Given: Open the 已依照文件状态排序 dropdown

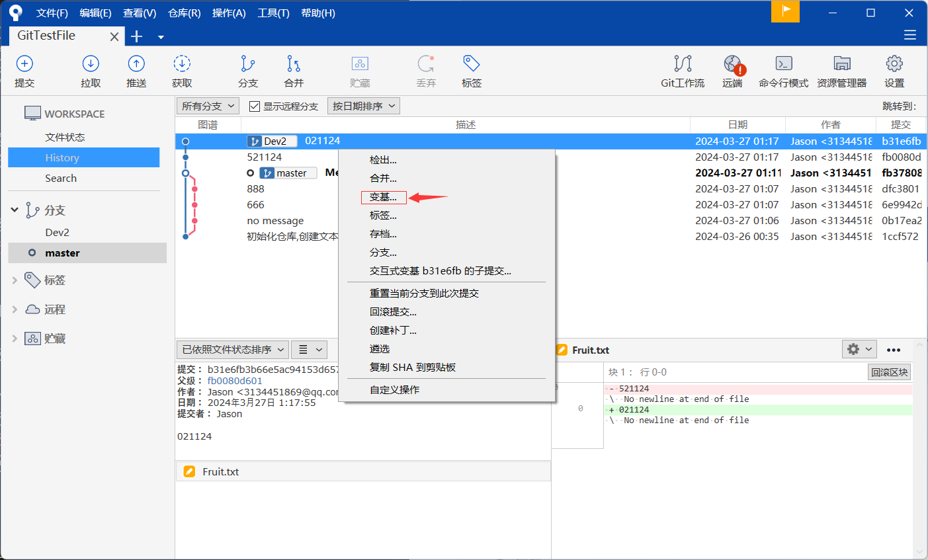Looking at the screenshot, I should [233, 349].
